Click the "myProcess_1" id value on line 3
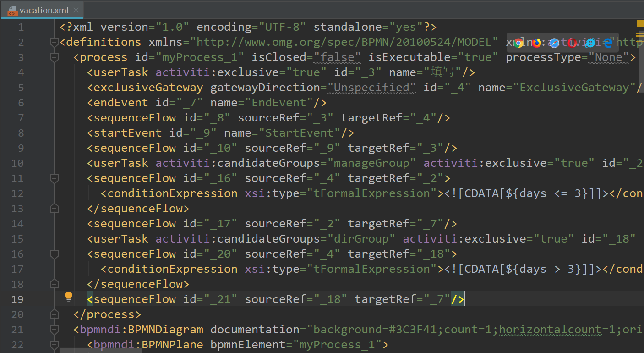 [199, 57]
